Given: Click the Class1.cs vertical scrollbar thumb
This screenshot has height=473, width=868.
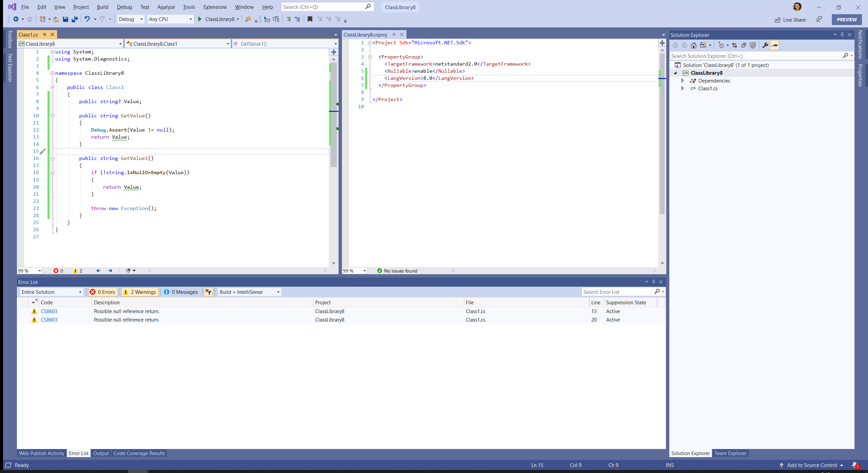Looking at the screenshot, I should point(334,115).
